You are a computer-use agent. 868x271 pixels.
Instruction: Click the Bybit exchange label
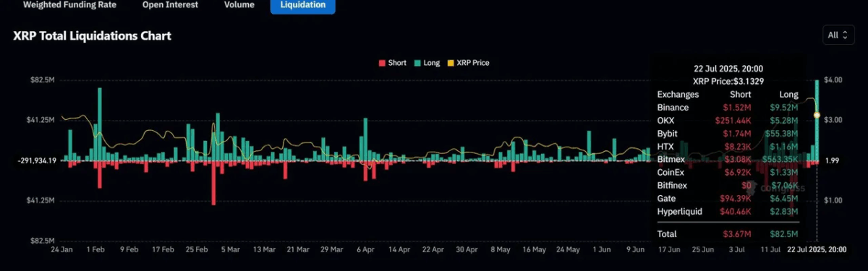(x=668, y=134)
